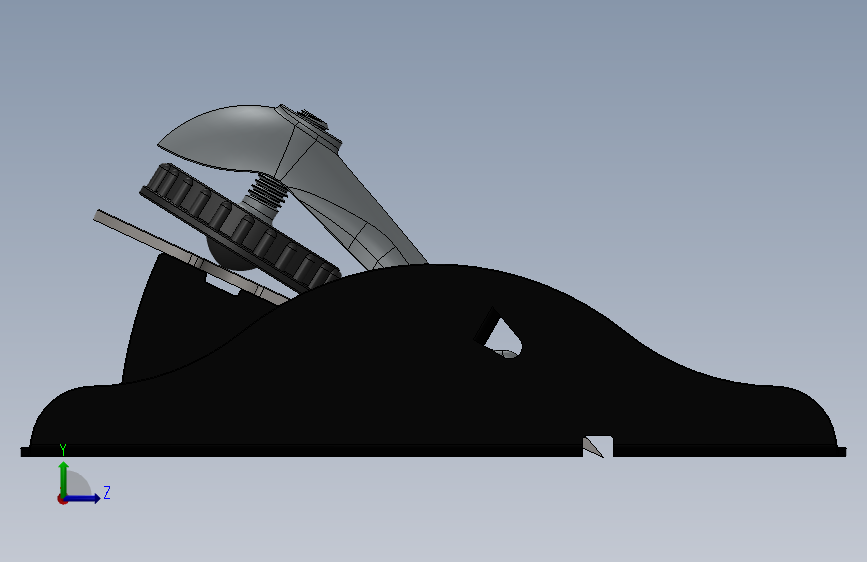The width and height of the screenshot is (867, 562).
Task: Click the triangular cutout in the plane side
Action: 499,335
